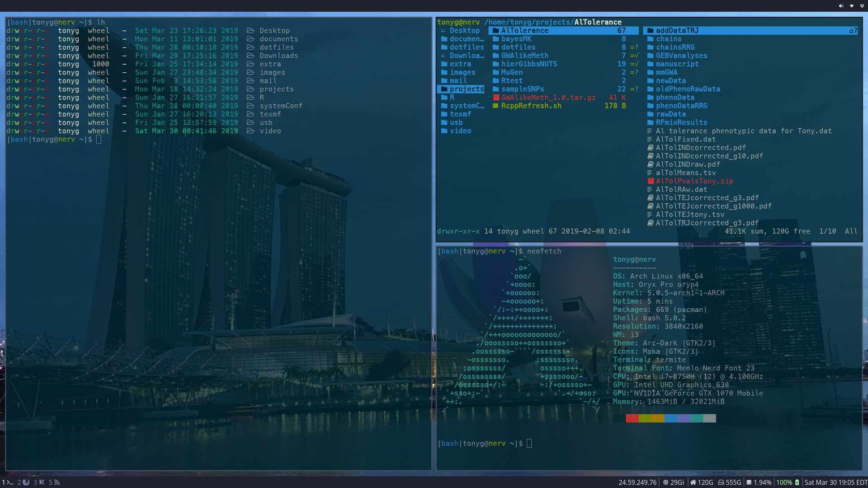The height and width of the screenshot is (488, 868).
Task: Click the ranger status line permissions drwxr-xr-x
Action: [458, 231]
